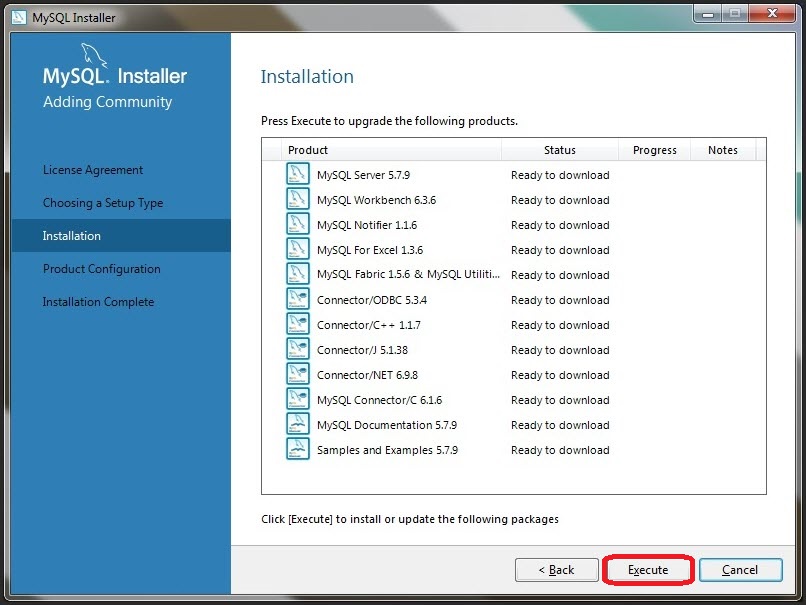Click the MySQL Documentation 5.7.9 icon

click(298, 424)
